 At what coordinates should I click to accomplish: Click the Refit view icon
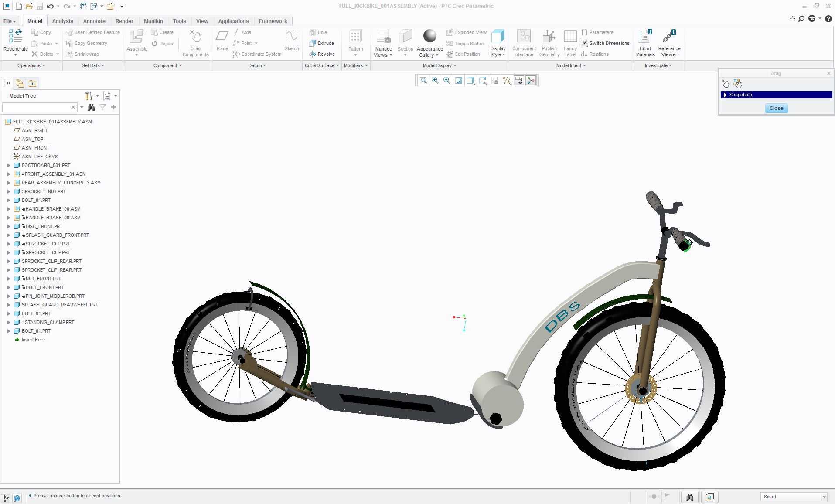423,80
